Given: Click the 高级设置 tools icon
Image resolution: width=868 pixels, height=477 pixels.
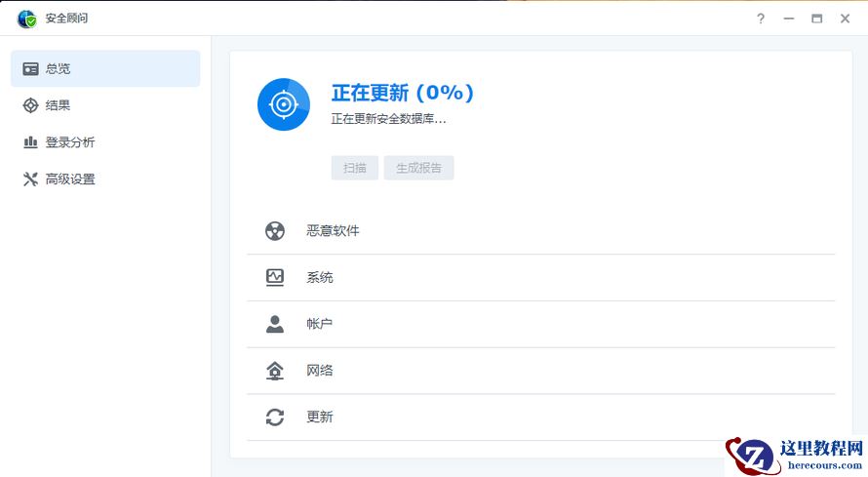Looking at the screenshot, I should [x=30, y=179].
